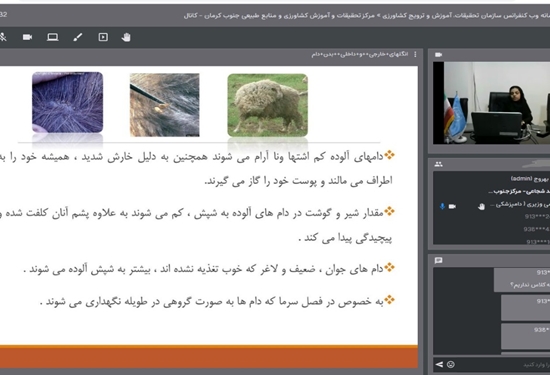Select the 'مرکزجنوب' attendee row
550x375 pixels.
point(491,191)
